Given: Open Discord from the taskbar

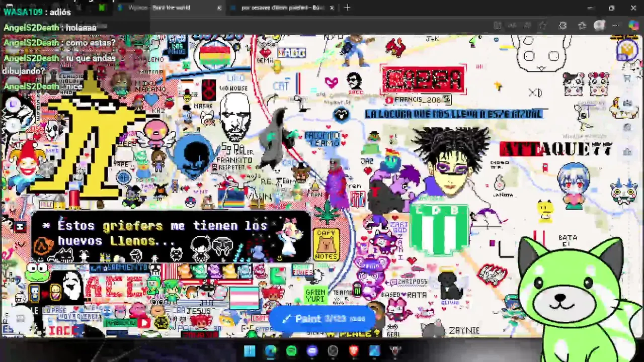Looking at the screenshot, I should coord(312,351).
